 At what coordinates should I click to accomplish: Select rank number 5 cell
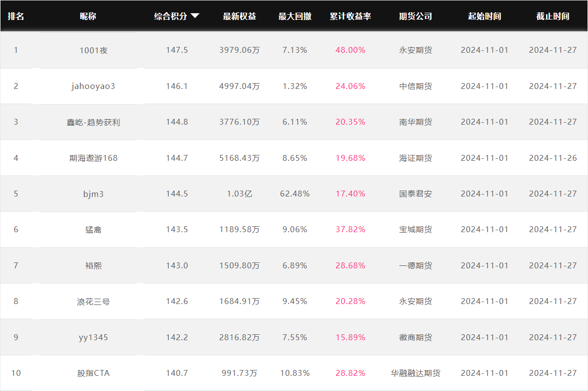[x=16, y=194]
